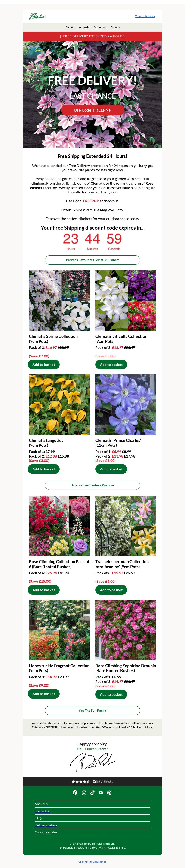The height and width of the screenshot is (868, 185).
Task: Open the Instagram icon in footer
Action: pyautogui.click(x=84, y=793)
